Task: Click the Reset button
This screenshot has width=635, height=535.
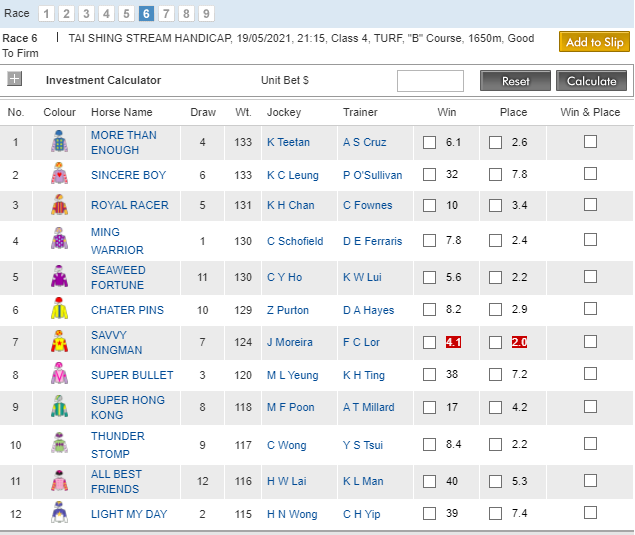Action: (x=515, y=81)
